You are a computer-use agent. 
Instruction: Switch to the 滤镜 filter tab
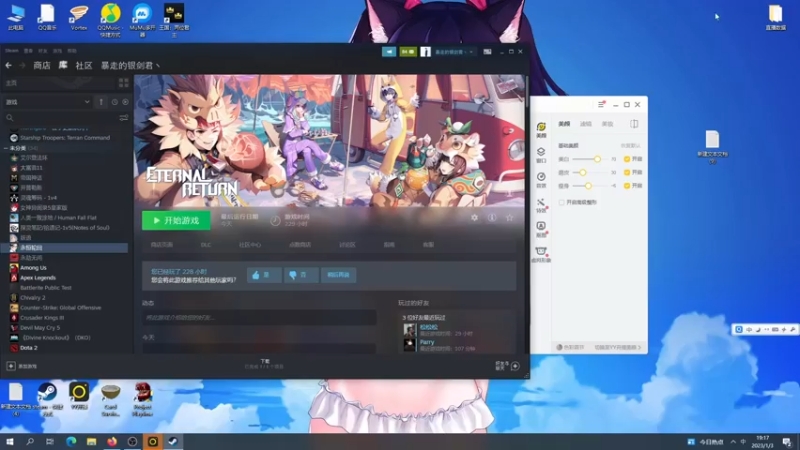586,124
